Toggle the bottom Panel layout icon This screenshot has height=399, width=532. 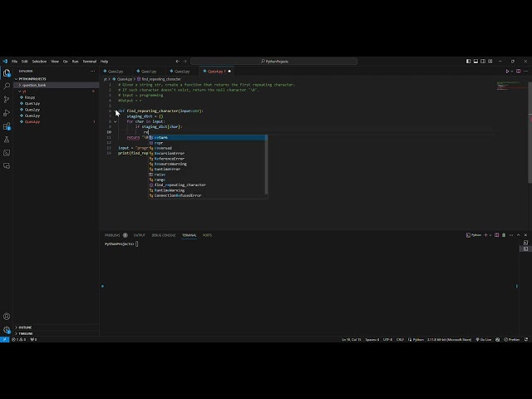coord(475,62)
